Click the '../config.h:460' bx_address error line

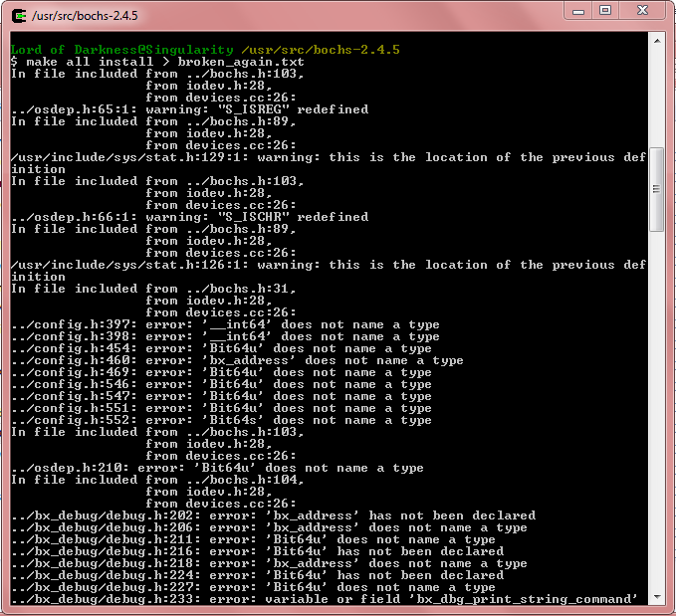click(237, 360)
